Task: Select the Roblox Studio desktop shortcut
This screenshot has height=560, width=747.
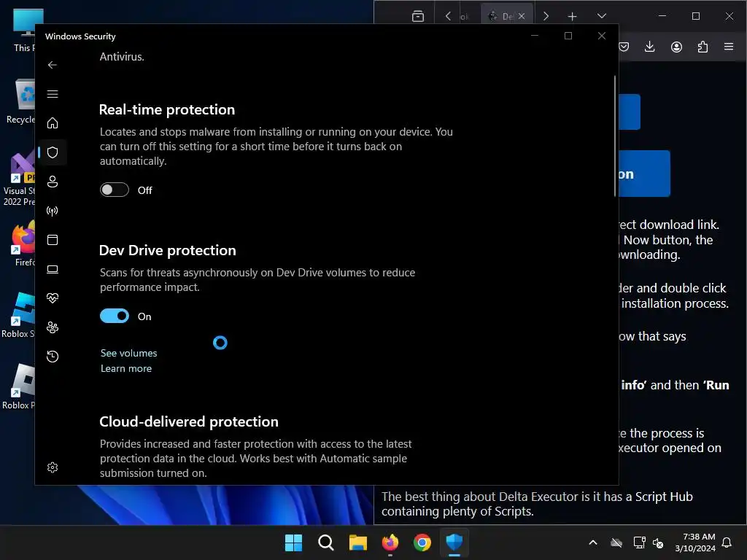Action: pyautogui.click(x=19, y=315)
